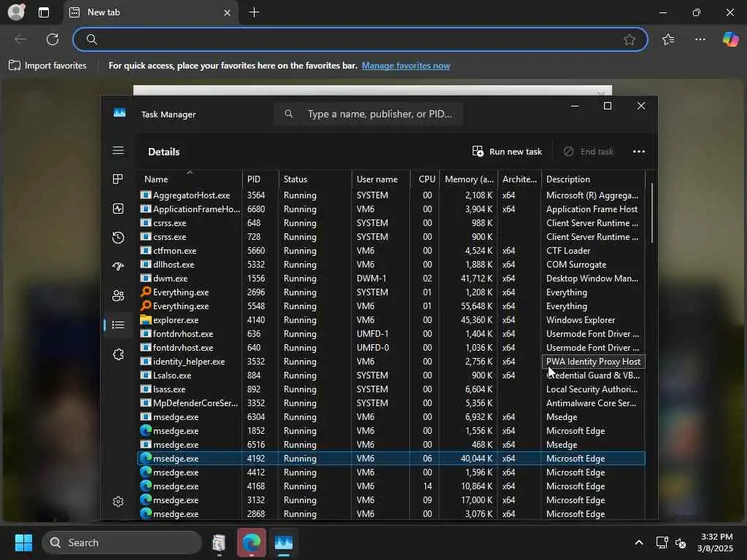Select the New tab tab in Edge
Image resolution: width=747 pixels, height=560 pixels.
(x=150, y=12)
